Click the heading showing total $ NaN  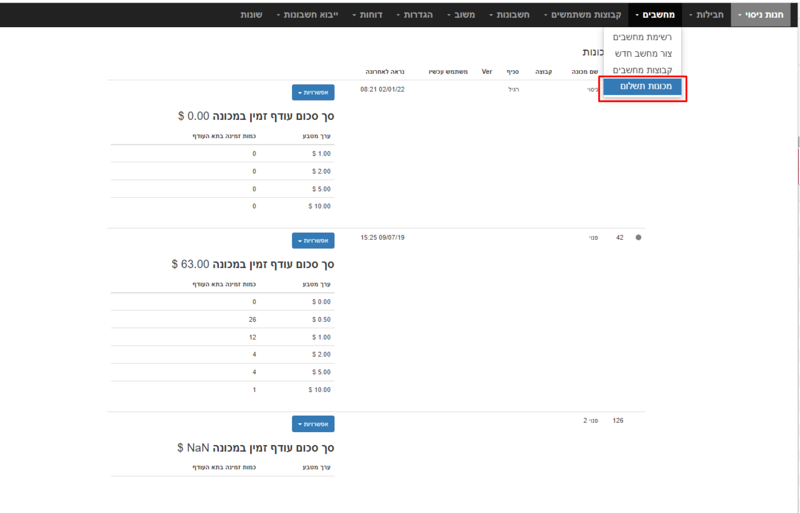pos(256,448)
